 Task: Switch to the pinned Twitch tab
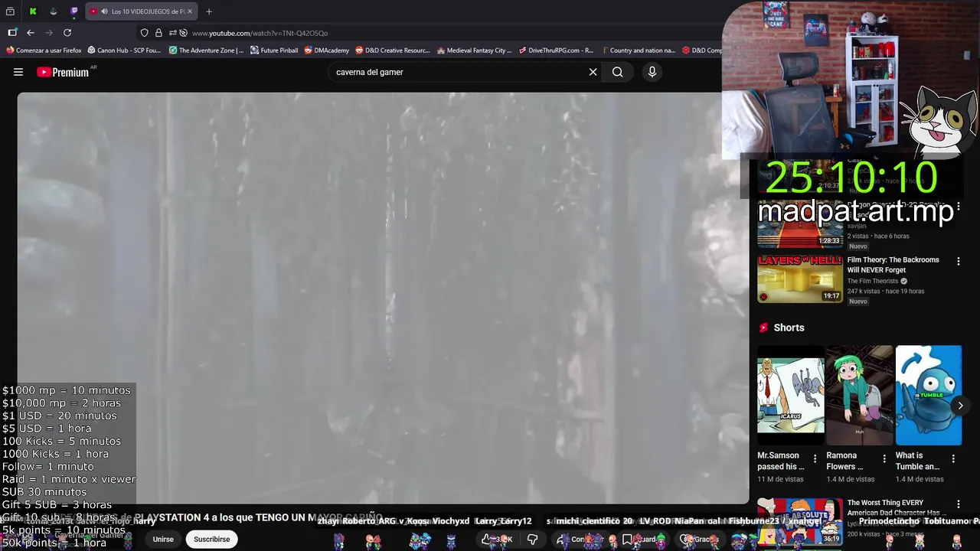click(x=74, y=11)
